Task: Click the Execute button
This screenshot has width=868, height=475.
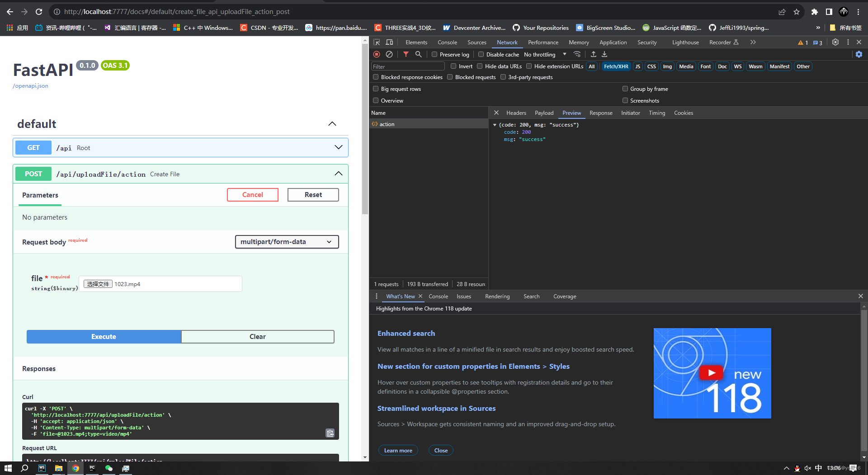Action: click(x=104, y=337)
